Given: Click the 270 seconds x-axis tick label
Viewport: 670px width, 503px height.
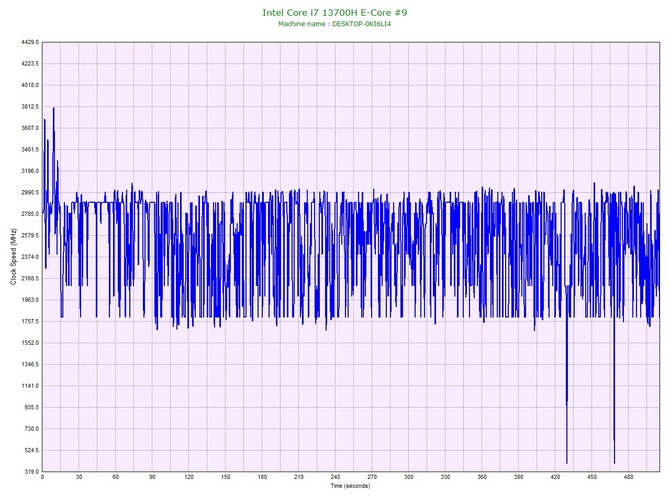Looking at the screenshot, I should point(372,477).
